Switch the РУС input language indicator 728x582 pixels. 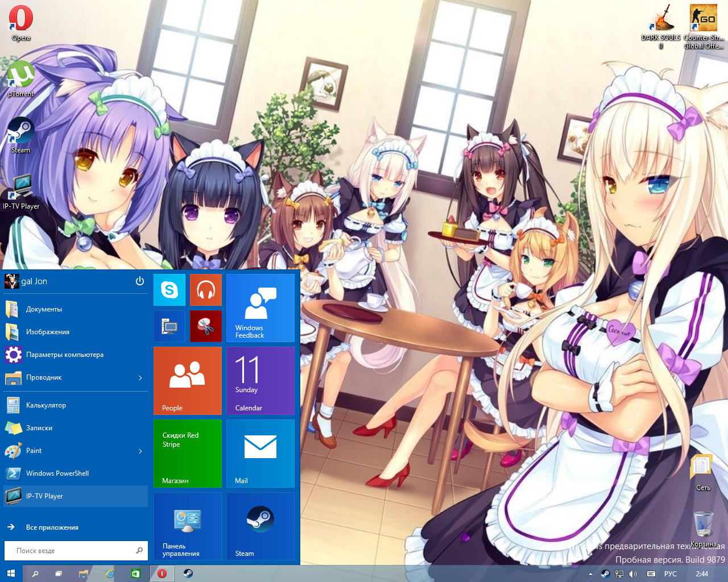click(671, 574)
